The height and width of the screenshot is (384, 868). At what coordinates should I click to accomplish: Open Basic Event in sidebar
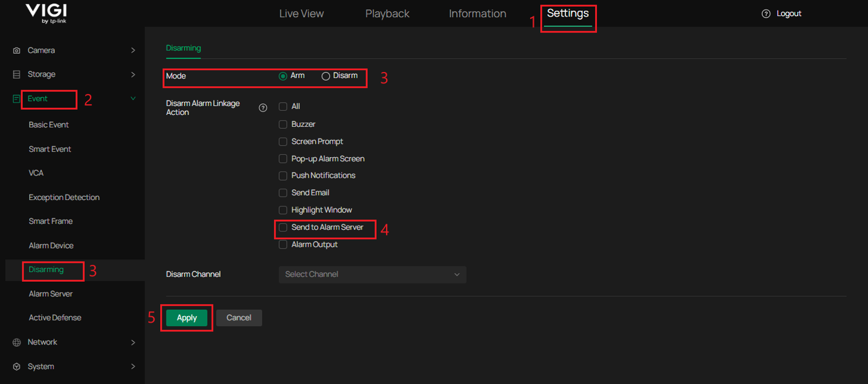pyautogui.click(x=49, y=125)
